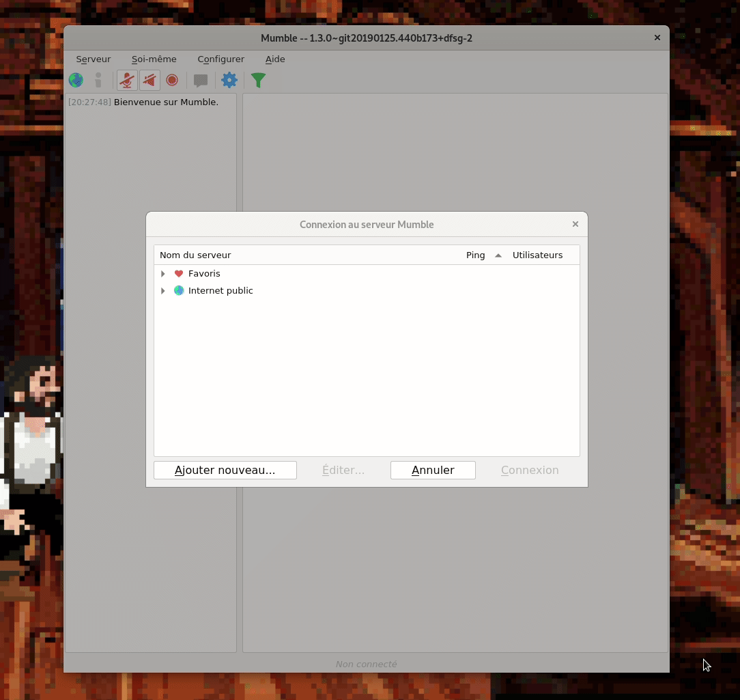
Task: Close the Connexion au serveur Mumble dialog
Action: coord(575,224)
